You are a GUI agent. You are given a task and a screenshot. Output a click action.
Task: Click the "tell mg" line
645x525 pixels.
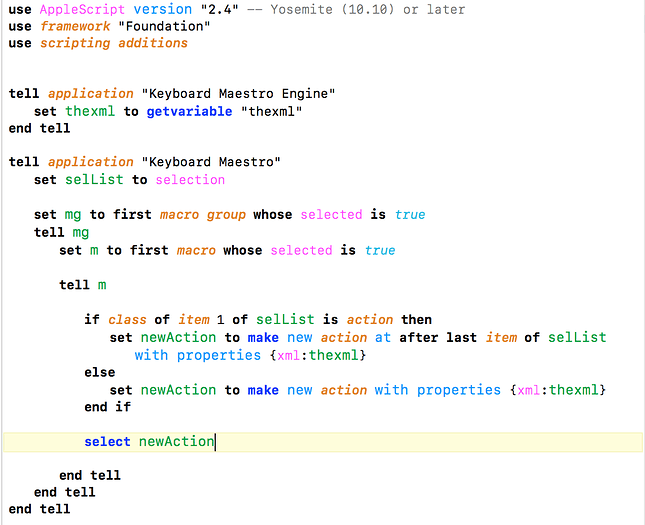click(x=61, y=232)
